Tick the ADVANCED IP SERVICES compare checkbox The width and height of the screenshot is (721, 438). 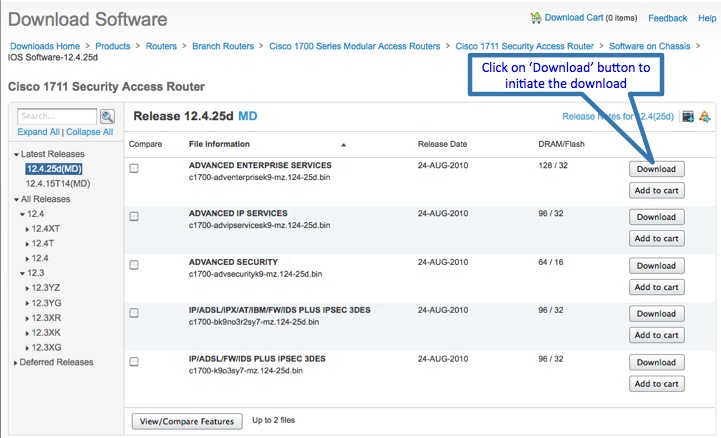click(134, 216)
